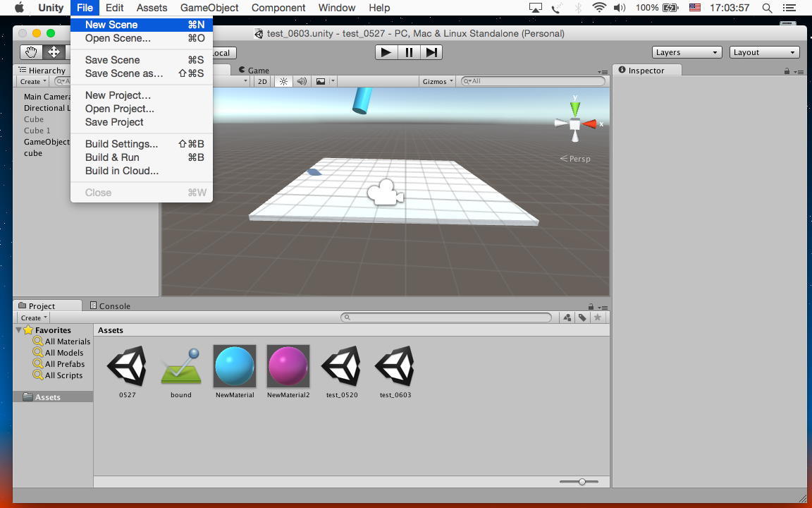Select the Hierarchy tab
Image resolution: width=812 pixels, height=508 pixels.
[42, 70]
